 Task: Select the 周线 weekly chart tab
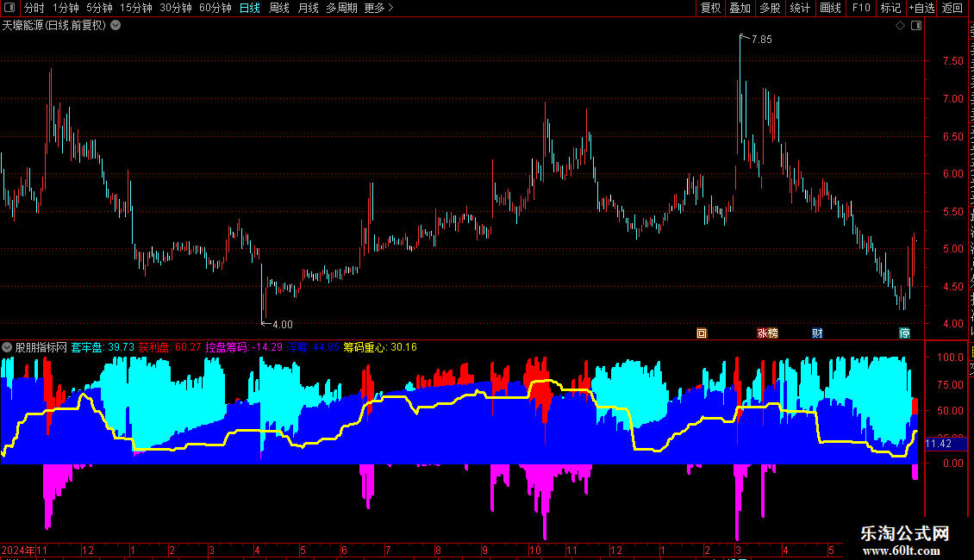point(279,8)
